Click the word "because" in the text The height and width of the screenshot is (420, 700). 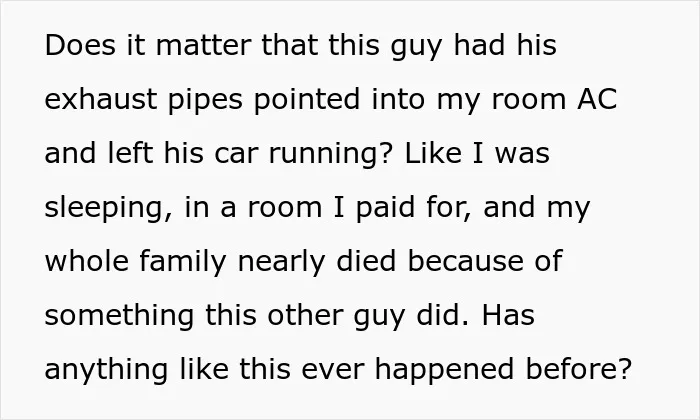pos(466,261)
